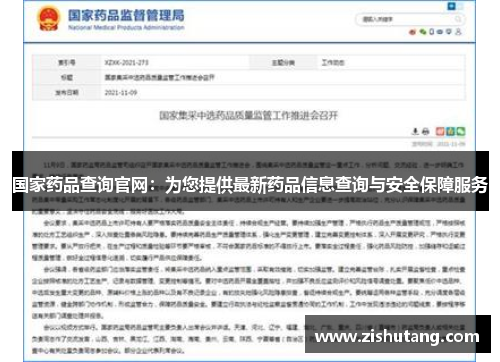Click the blue cloud-shaped icon under search box

[x=440, y=32]
